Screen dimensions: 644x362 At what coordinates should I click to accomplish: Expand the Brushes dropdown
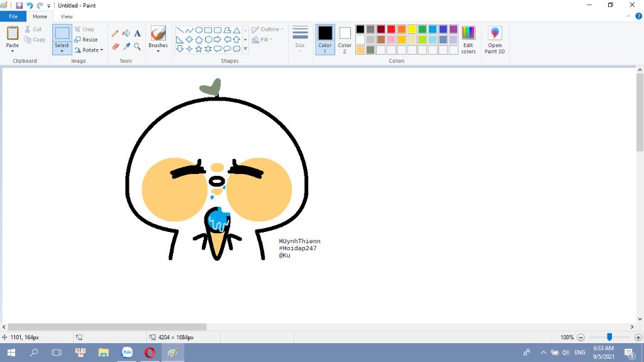click(x=158, y=52)
